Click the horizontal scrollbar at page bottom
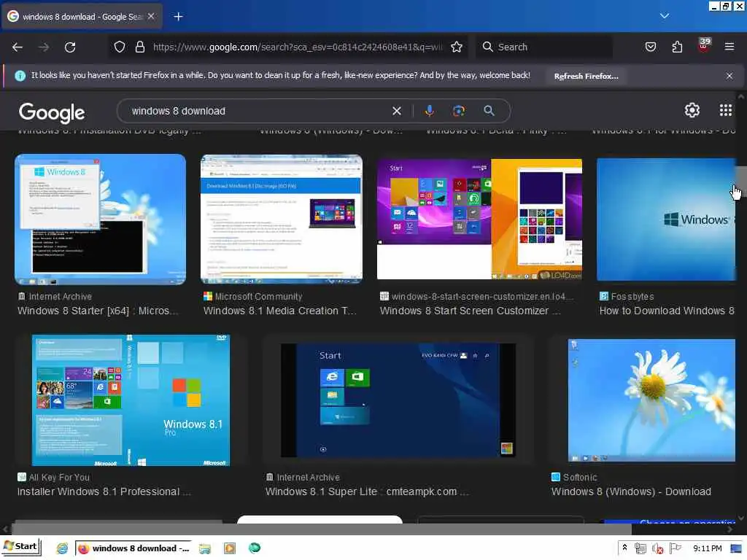Image resolution: width=747 pixels, height=560 pixels. [x=322, y=529]
